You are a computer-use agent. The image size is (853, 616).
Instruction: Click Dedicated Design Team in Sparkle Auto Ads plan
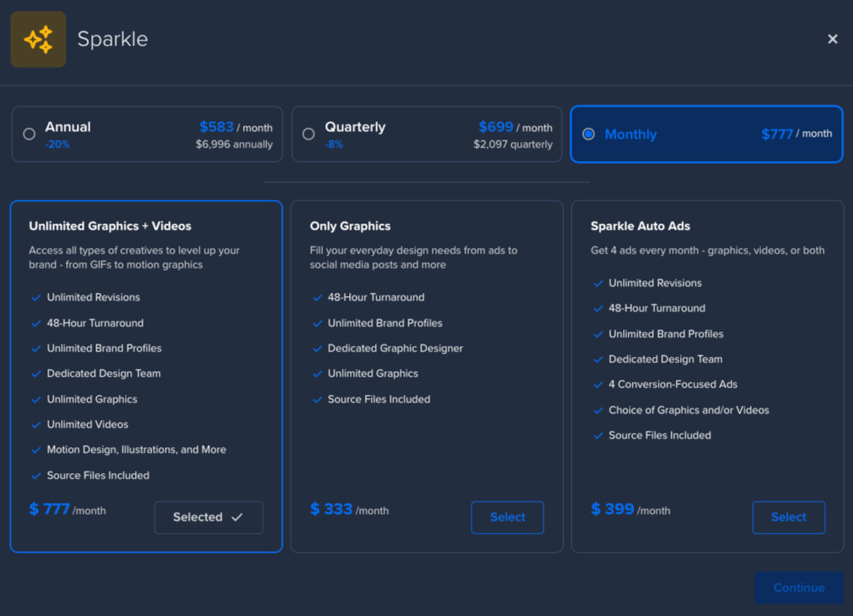[x=665, y=359]
